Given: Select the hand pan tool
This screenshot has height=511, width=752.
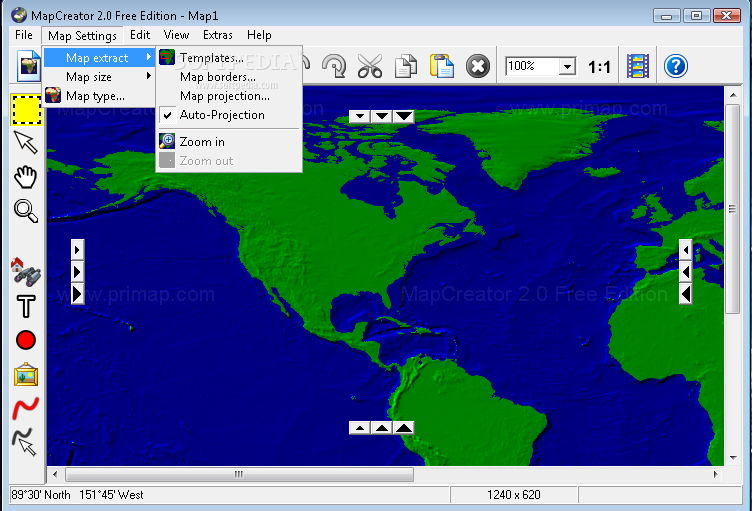Looking at the screenshot, I should click(25, 177).
